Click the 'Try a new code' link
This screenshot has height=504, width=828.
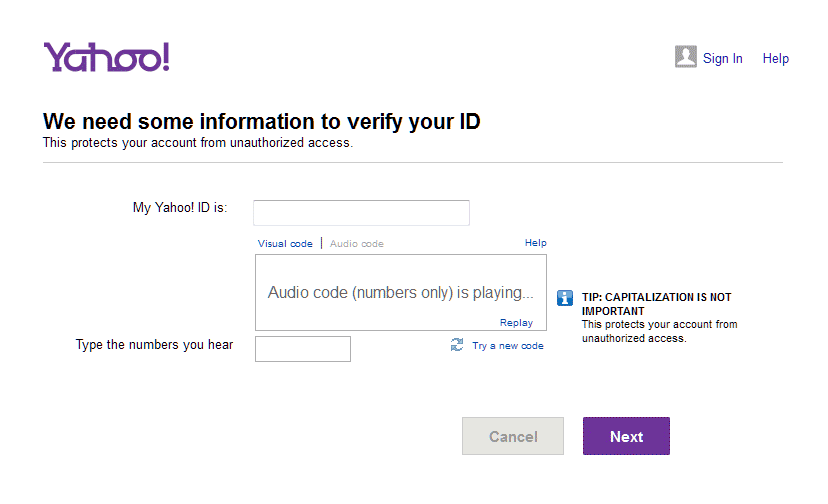(508, 346)
